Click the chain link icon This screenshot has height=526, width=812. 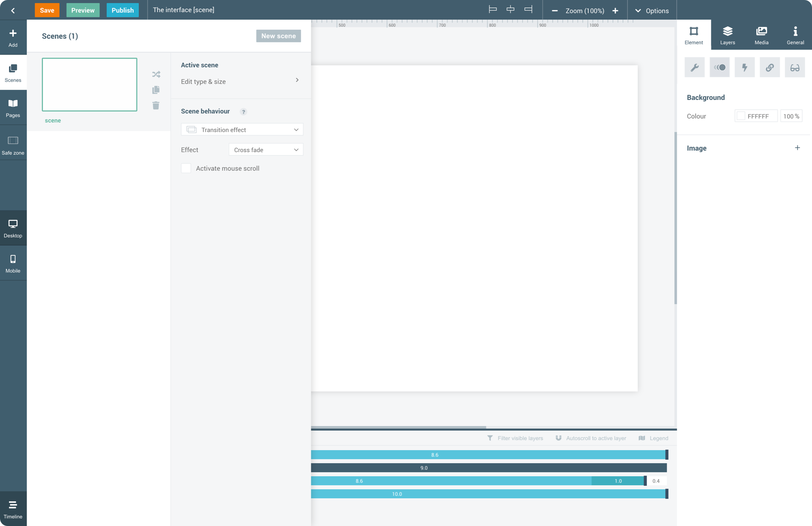770,68
